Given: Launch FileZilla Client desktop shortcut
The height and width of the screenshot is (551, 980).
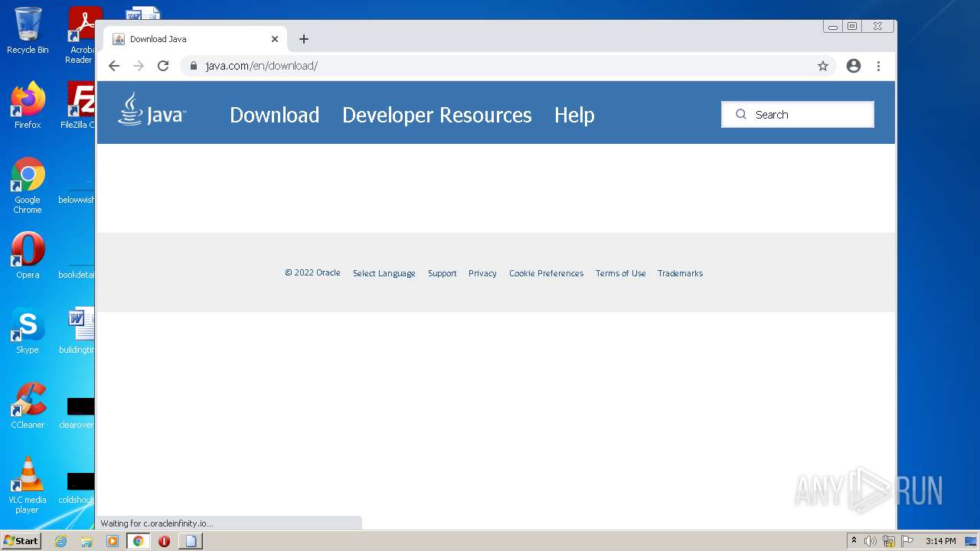Looking at the screenshot, I should pyautogui.click(x=80, y=105).
